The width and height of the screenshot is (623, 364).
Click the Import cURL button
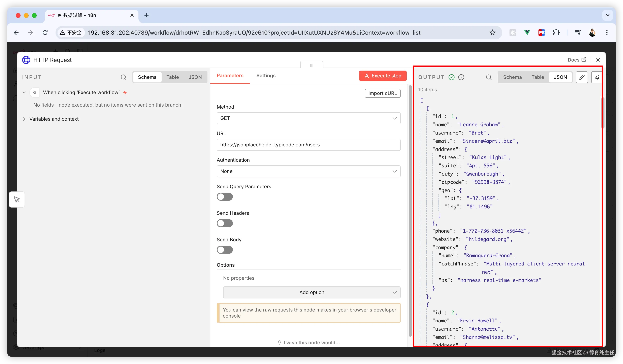point(382,93)
